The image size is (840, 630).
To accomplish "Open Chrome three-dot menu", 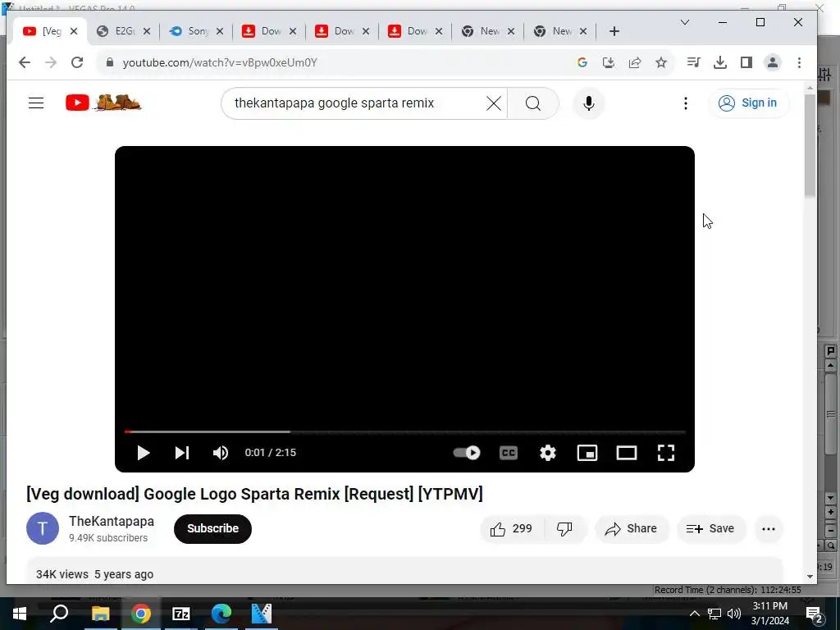I will click(x=799, y=62).
